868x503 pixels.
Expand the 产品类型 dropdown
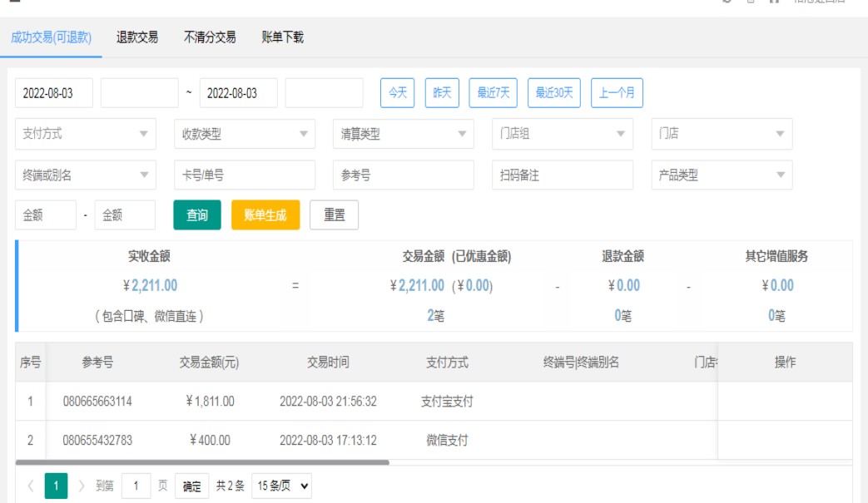(721, 175)
